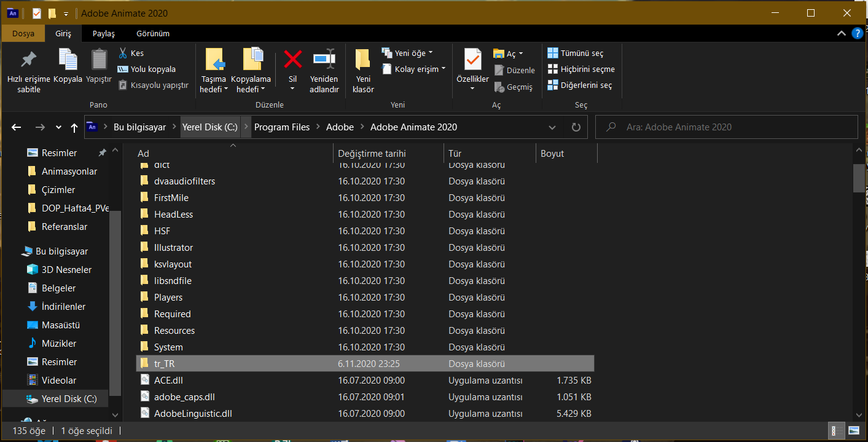Sort by the Ad column header
This screenshot has width=868, height=442.
click(x=233, y=154)
